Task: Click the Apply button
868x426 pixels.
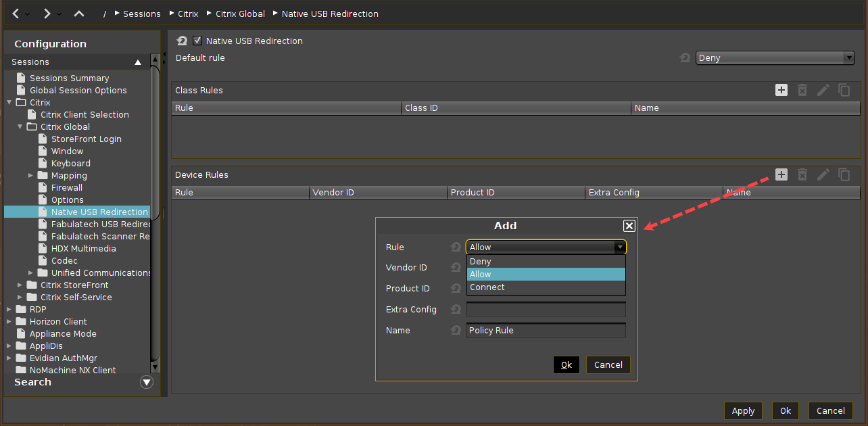Action: (743, 410)
